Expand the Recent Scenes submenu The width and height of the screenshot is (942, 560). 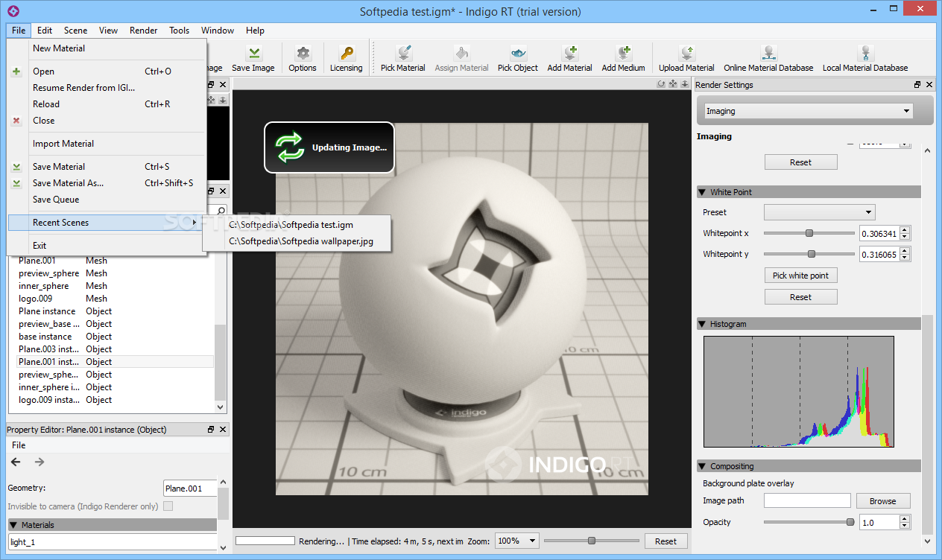[x=107, y=223]
